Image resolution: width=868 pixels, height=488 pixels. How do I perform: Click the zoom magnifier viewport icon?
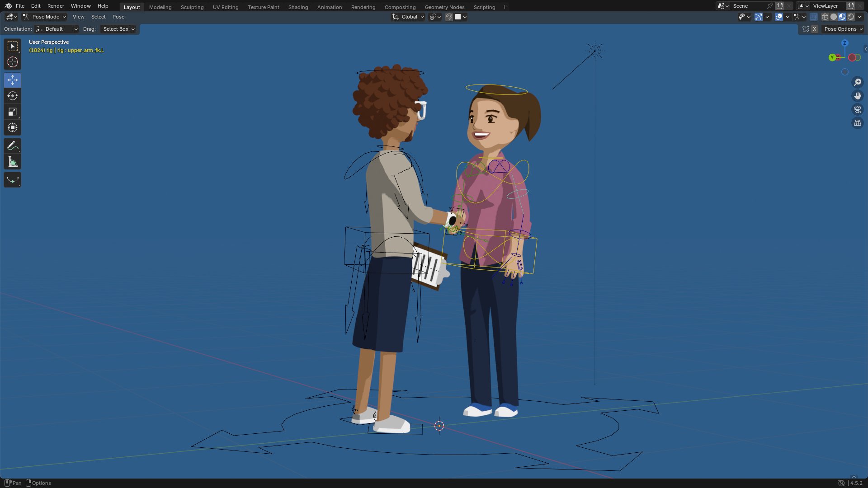point(857,82)
